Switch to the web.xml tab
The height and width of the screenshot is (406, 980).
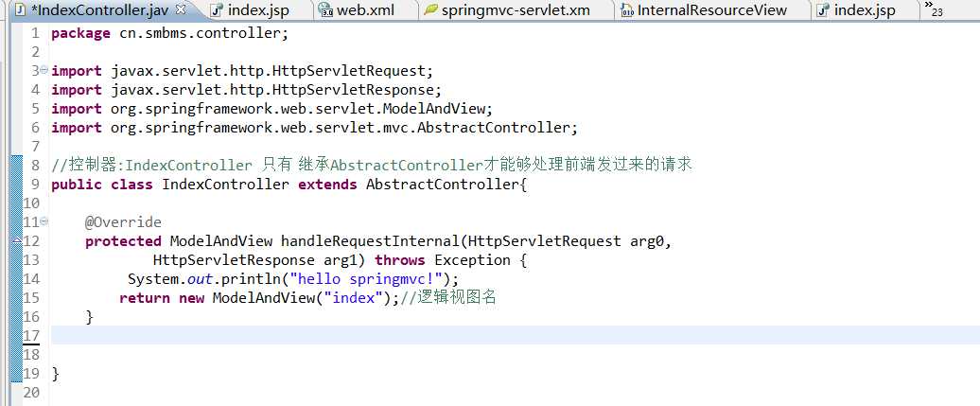click(365, 10)
